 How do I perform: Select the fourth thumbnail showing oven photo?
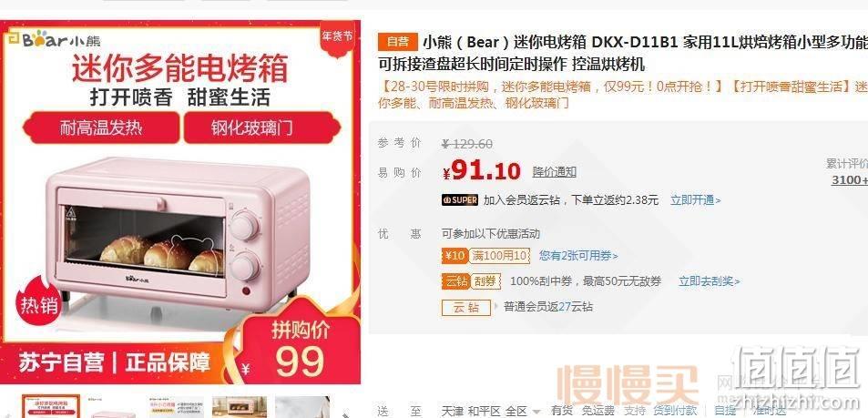click(x=240, y=407)
